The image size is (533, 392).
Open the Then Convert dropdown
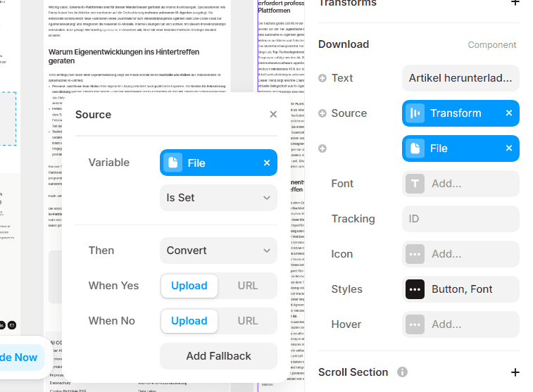(218, 251)
